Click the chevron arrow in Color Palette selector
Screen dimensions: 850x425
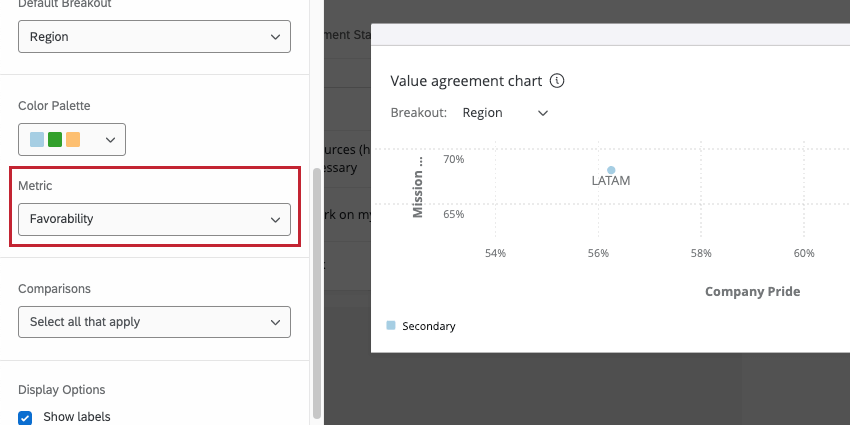pyautogui.click(x=110, y=140)
